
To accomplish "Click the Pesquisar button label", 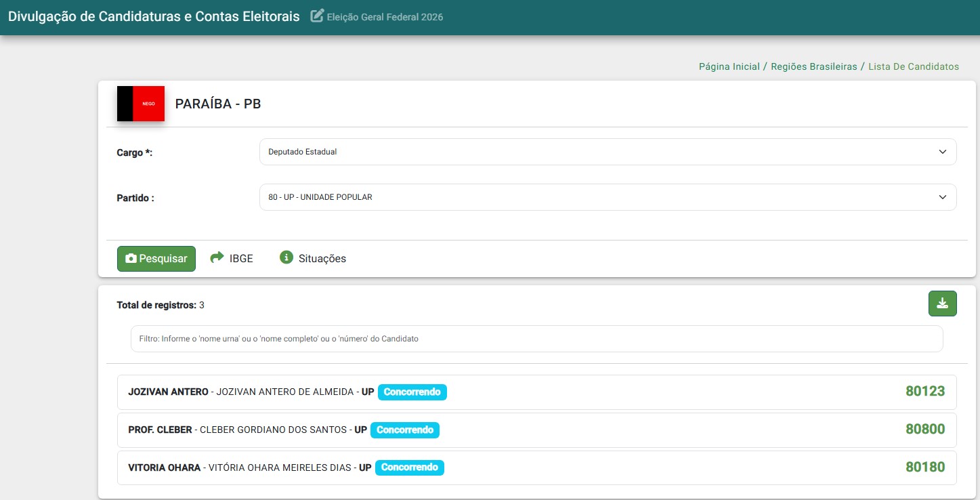I will point(163,259).
